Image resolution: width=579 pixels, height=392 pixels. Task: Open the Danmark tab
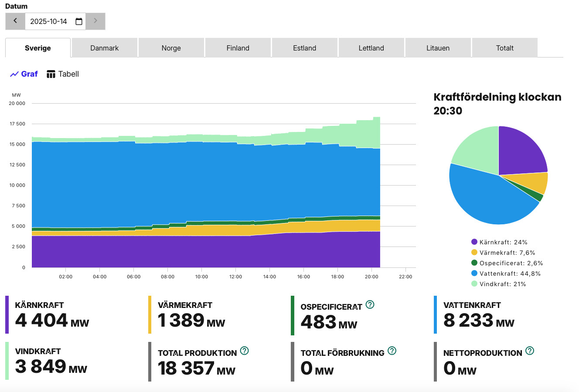point(105,48)
